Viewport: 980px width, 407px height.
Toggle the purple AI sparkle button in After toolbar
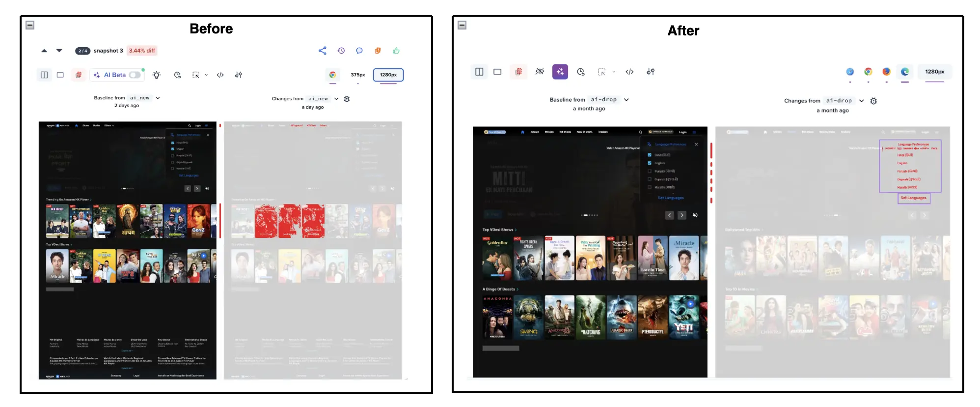coord(560,72)
